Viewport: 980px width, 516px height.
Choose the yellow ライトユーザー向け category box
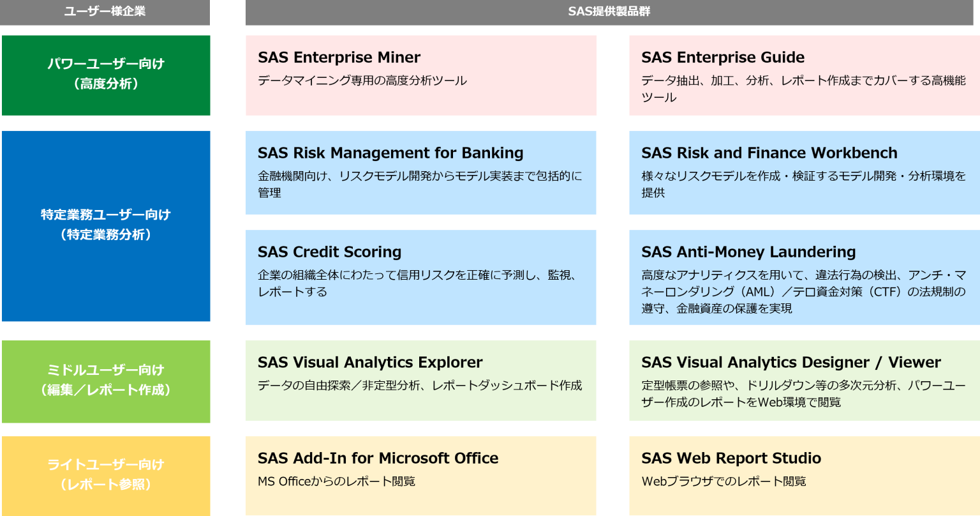[x=105, y=474]
